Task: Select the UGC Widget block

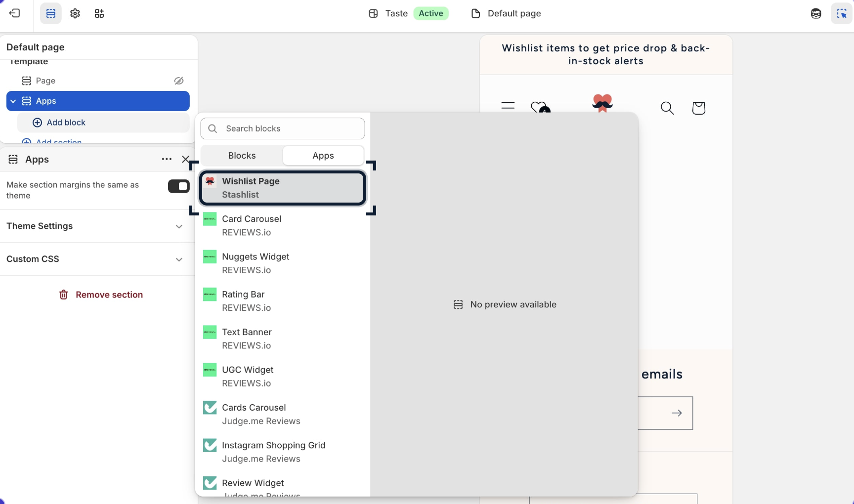Action: (283, 377)
